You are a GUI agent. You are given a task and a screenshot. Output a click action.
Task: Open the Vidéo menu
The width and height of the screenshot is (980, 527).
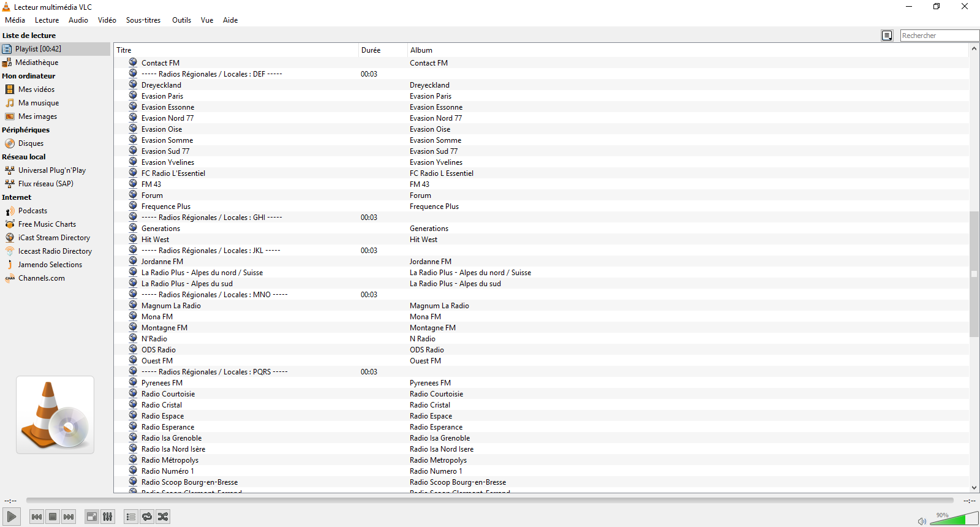(107, 20)
